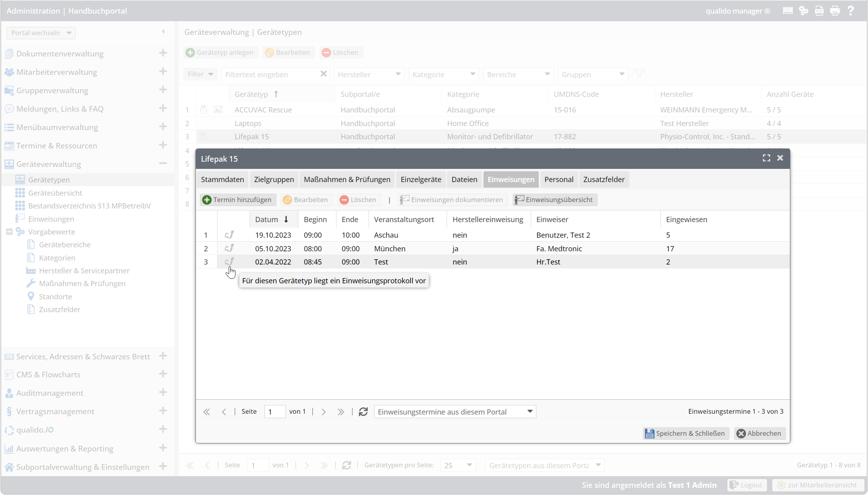Click Bearbeiten in the dialog toolbar
The width and height of the screenshot is (868, 495).
point(306,200)
